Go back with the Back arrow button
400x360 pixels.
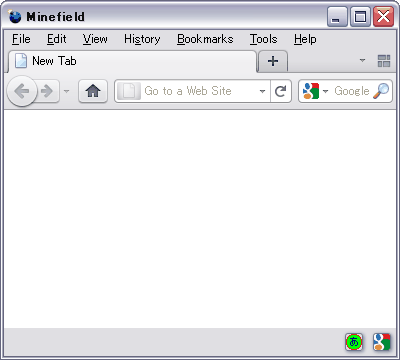pyautogui.click(x=22, y=91)
